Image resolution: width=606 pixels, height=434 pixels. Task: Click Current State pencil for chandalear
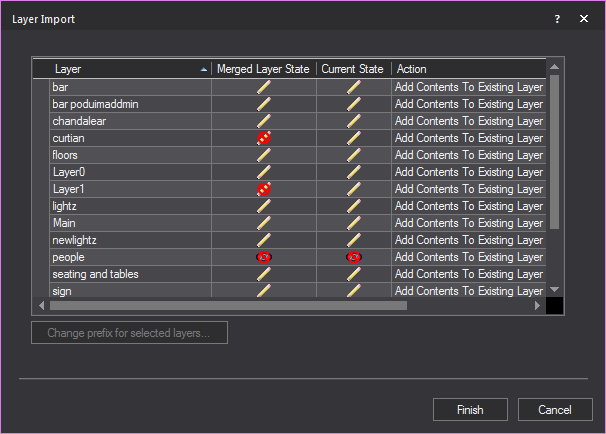pos(354,121)
